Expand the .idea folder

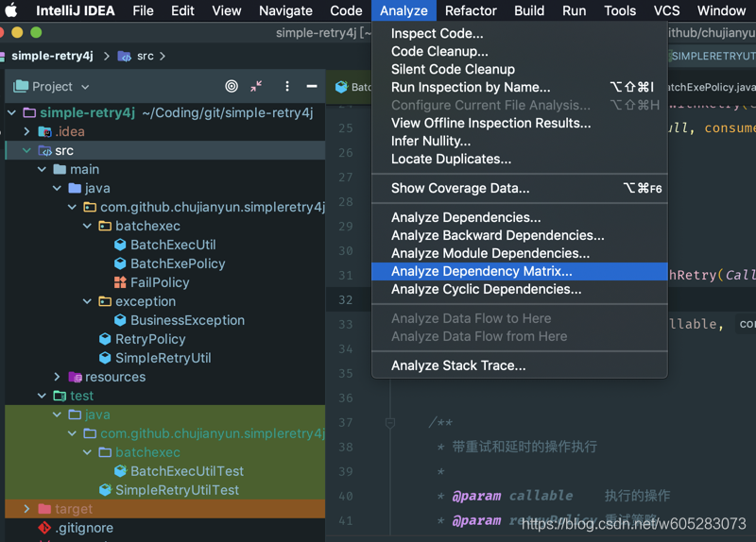27,131
